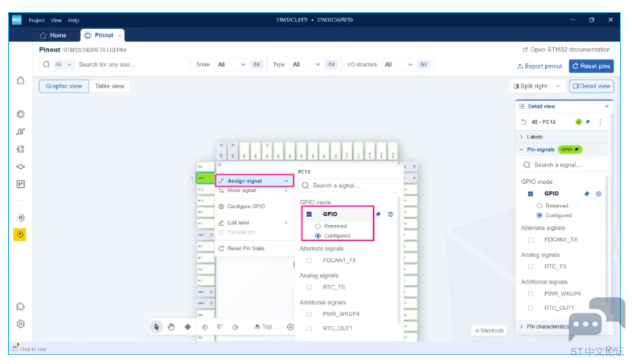Open the board layout icon in sidebar
632x364 pixels.
tap(21, 184)
